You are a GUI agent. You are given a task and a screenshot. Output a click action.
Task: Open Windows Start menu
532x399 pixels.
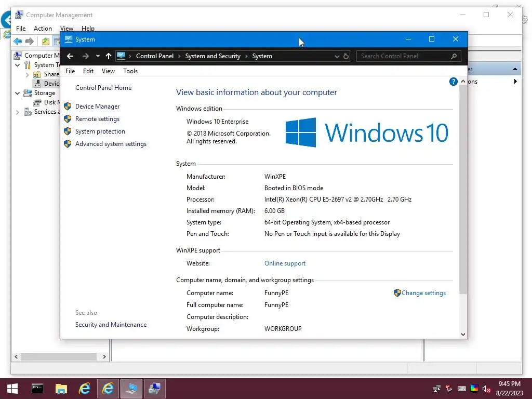pos(12,389)
